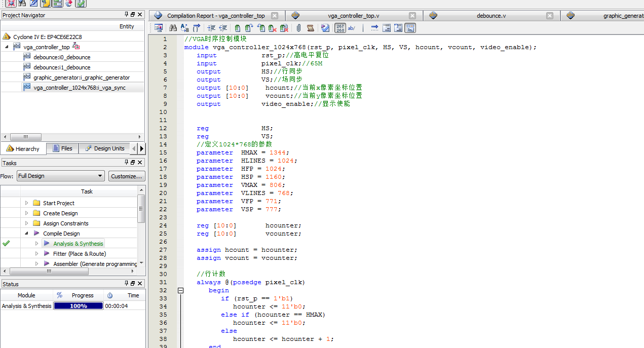Image resolution: width=644 pixels, height=348 pixels.
Task: Click the Analysis & Synthesis 100% progress bar
Action: click(79, 306)
